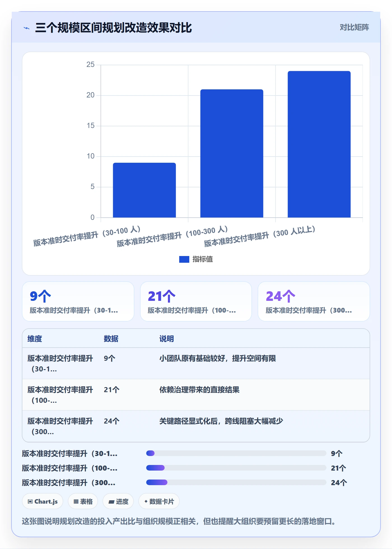Screen dimensions: 392x549
Task: Open the 9个 data card
Action: tap(78, 301)
